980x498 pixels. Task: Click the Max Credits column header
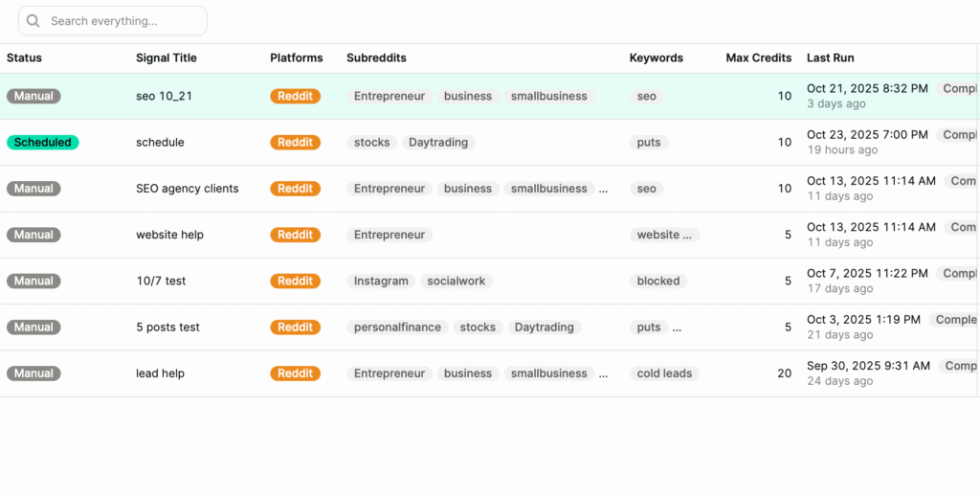pos(758,57)
